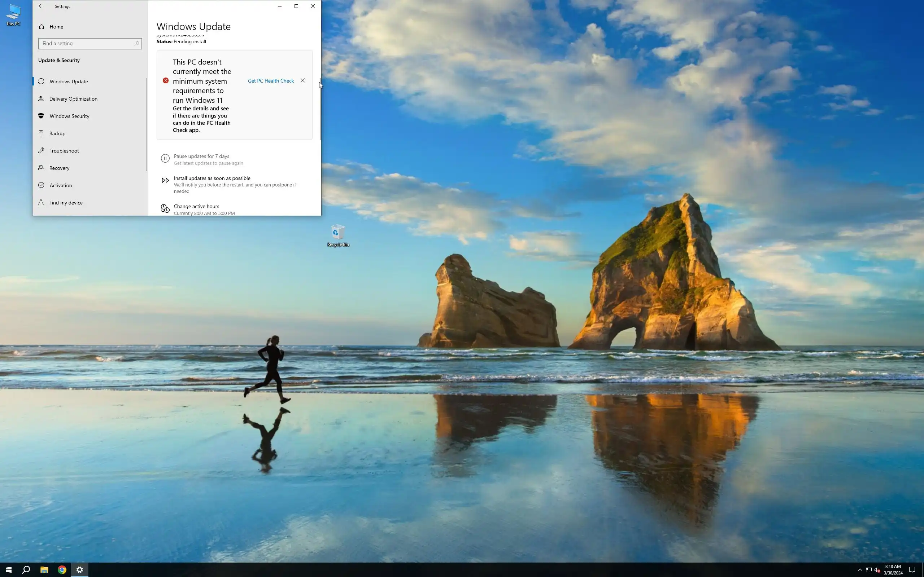Image resolution: width=924 pixels, height=577 pixels.
Task: Open the Backup section
Action: click(x=57, y=133)
